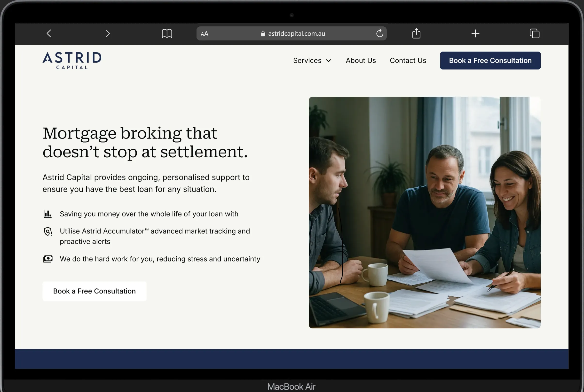The height and width of the screenshot is (392, 584).
Task: Click the Astrid Accumulator tracking icon
Action: (47, 231)
